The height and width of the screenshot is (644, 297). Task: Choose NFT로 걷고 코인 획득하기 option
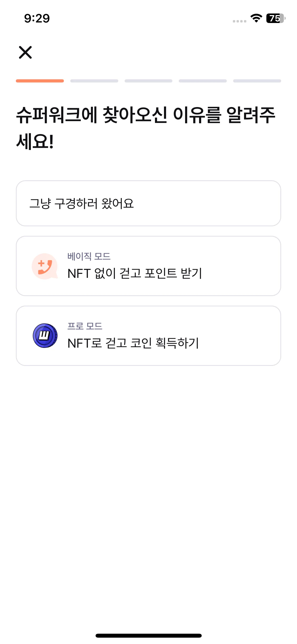148,336
